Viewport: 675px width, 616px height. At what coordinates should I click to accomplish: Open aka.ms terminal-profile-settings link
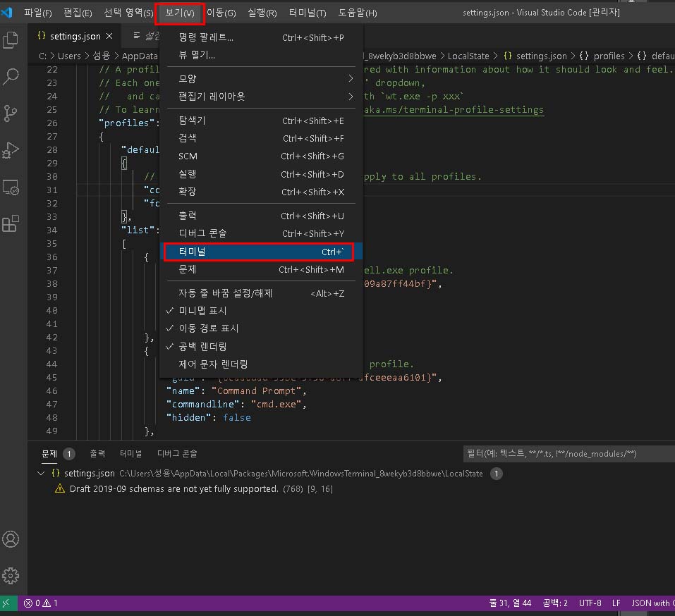click(x=454, y=110)
